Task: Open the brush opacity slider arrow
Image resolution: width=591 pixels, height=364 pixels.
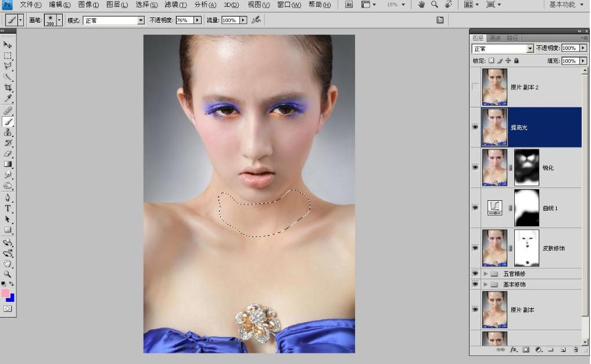Action: (x=198, y=20)
